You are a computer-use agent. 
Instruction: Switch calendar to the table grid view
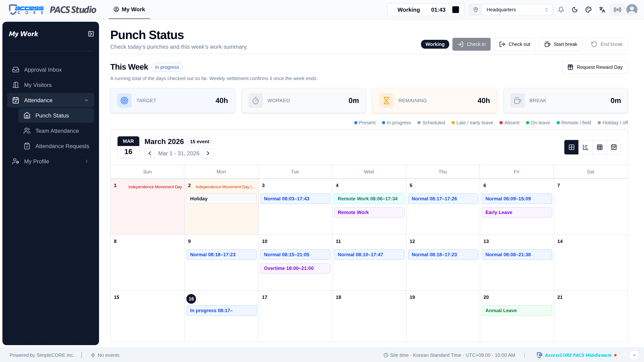coord(600,147)
